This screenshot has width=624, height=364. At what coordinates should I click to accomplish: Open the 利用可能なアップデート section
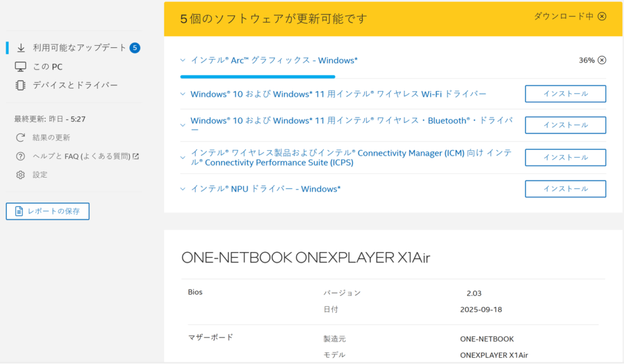pyautogui.click(x=79, y=47)
